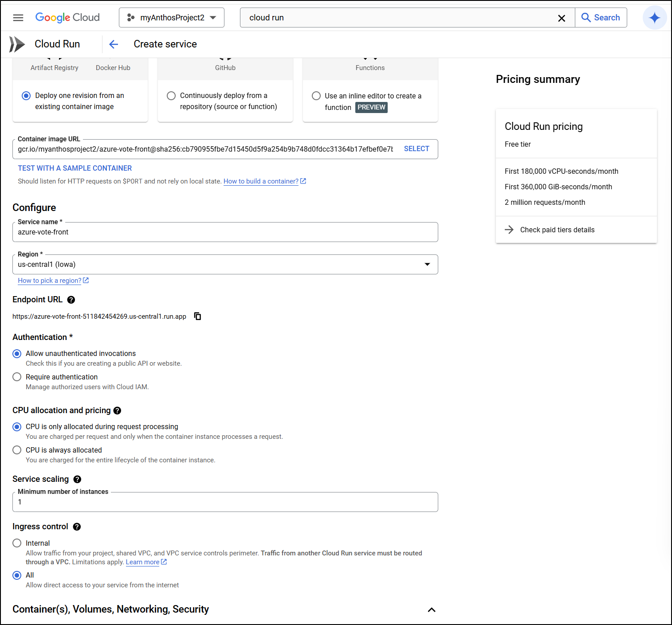The image size is (672, 625).
Task: Open help for Service scaling
Action: (77, 480)
